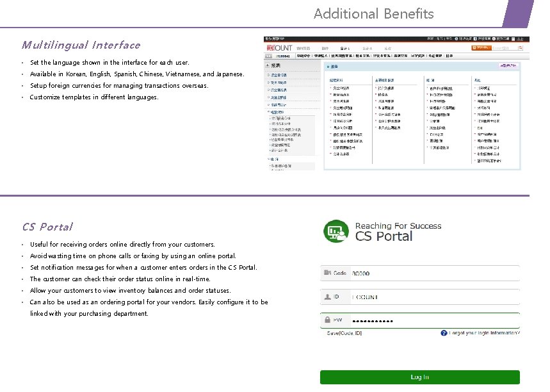This screenshot has height=392, width=550.
Task: Click 'Customize templates in different languages.' line
Action: click(x=94, y=97)
